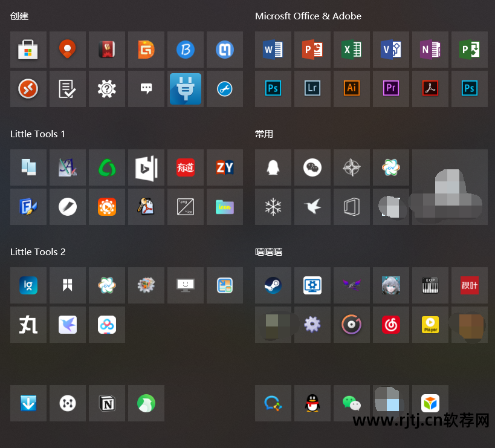Select the Little Tools 1 group header
Image resolution: width=495 pixels, height=448 pixels.
[37, 134]
